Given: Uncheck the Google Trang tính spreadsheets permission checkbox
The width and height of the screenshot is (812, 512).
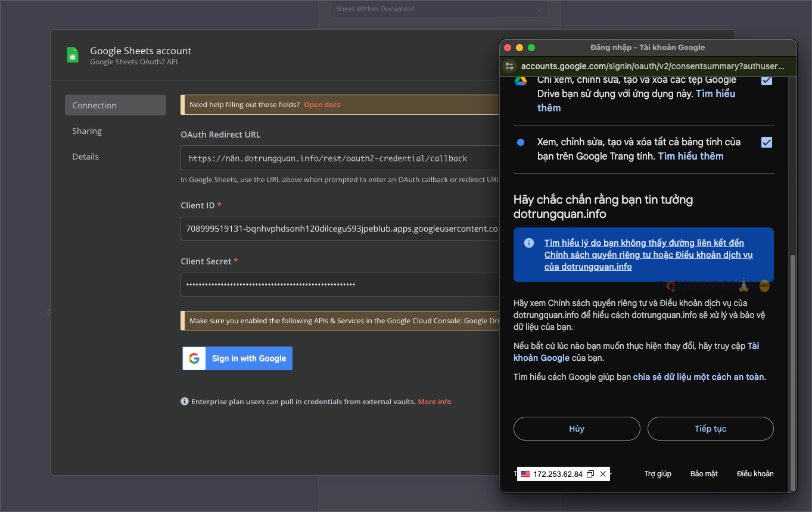Looking at the screenshot, I should pos(767,142).
